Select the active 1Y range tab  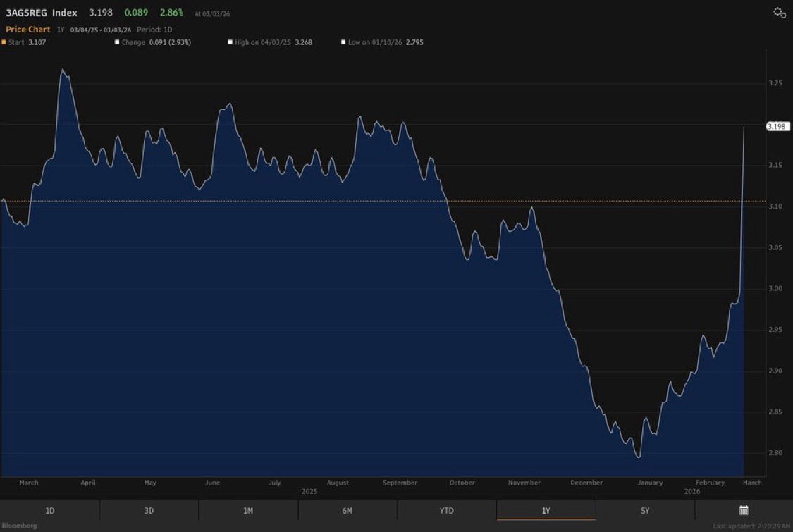(x=546, y=510)
